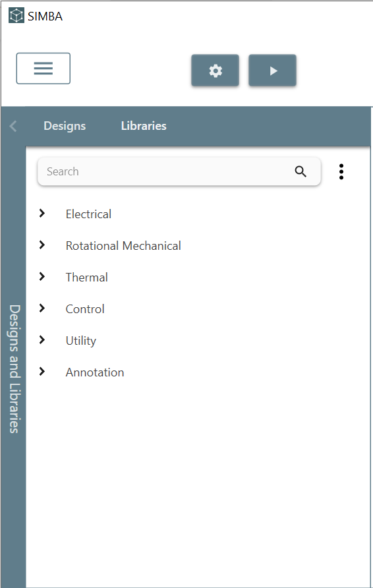Open the hamburger menu button
The width and height of the screenshot is (373, 588).
coord(43,69)
